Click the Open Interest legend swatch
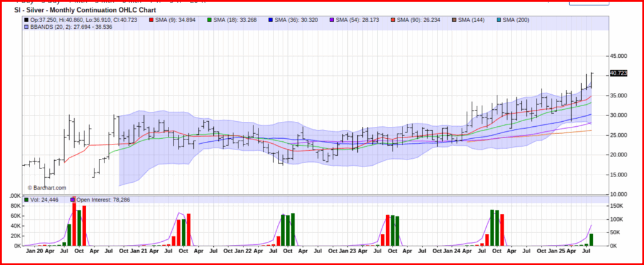Screen dimensions: 644x265 click(73, 199)
